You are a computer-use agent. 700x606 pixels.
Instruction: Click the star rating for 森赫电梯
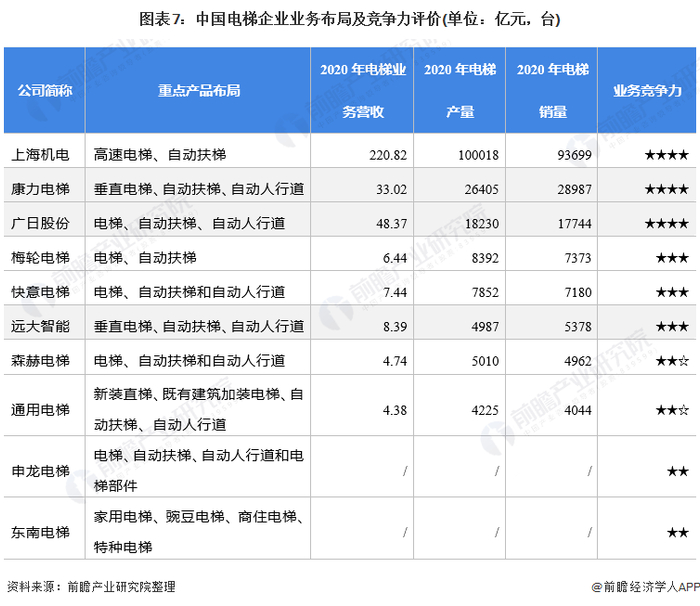pos(672,361)
